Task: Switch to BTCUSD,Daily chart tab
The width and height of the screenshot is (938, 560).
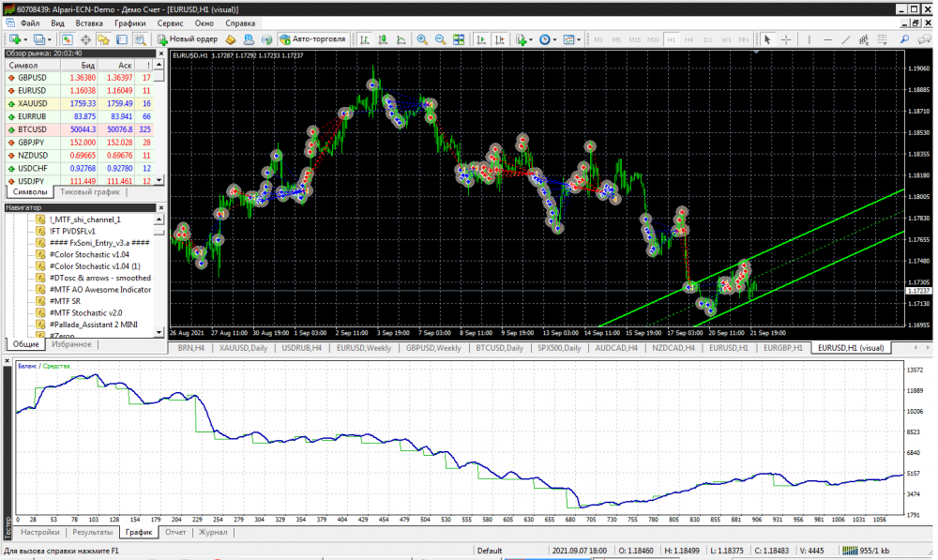Action: click(x=500, y=348)
